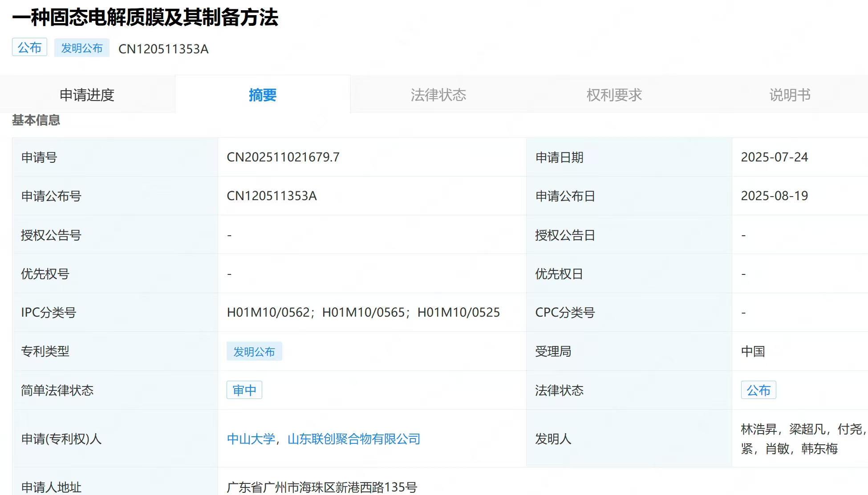Click the 申请日期 label cell
The width and height of the screenshot is (868, 495).
[x=629, y=157]
